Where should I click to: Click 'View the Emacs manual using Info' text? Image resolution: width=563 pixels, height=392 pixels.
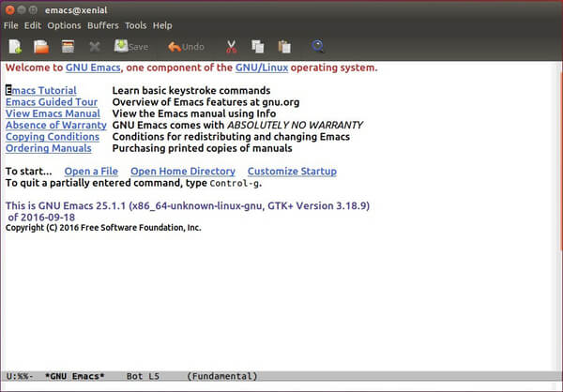(194, 113)
